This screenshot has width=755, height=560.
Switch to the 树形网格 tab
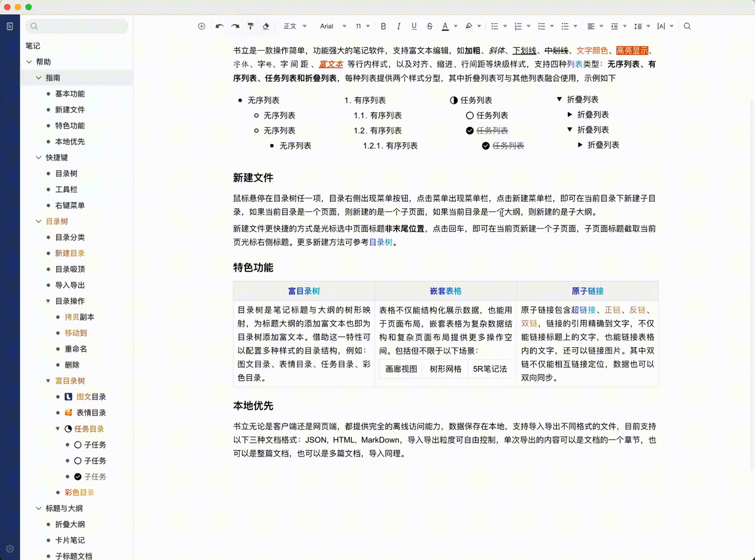click(x=446, y=369)
